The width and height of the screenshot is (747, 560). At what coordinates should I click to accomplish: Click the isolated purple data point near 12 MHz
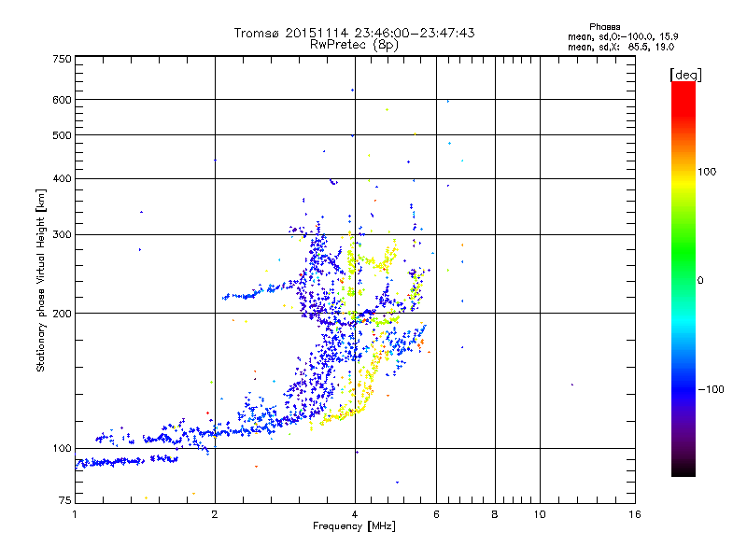(571, 385)
